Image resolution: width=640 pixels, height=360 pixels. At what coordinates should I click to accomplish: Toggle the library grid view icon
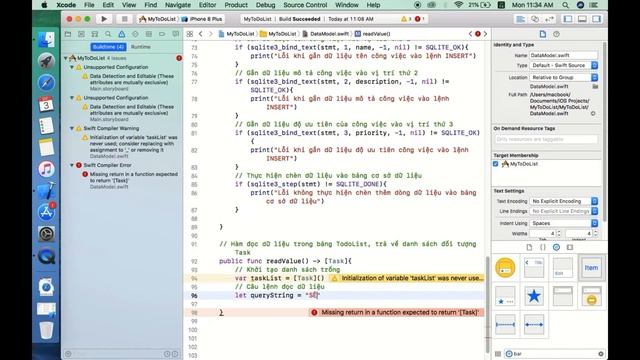click(x=498, y=354)
